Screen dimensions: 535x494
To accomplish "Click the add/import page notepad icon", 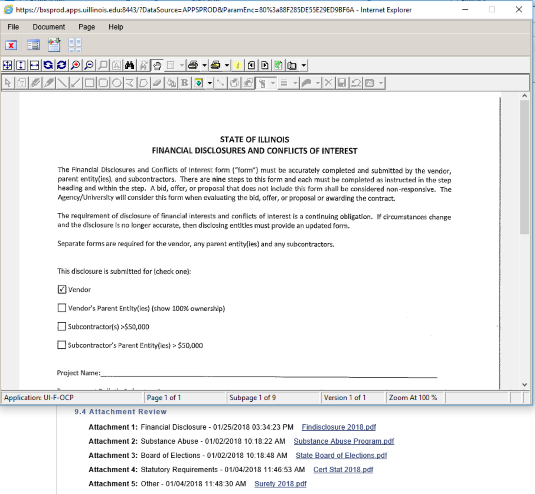I will 54,45.
